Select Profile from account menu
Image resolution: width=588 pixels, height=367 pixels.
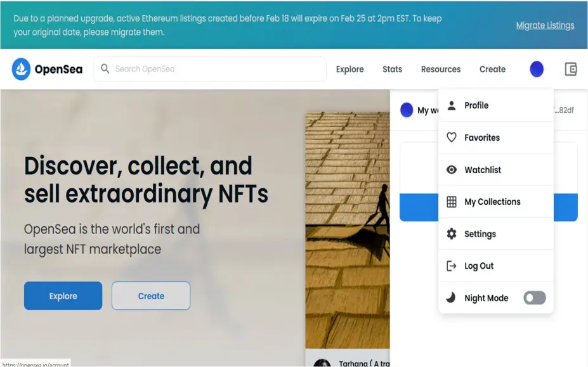point(496,105)
